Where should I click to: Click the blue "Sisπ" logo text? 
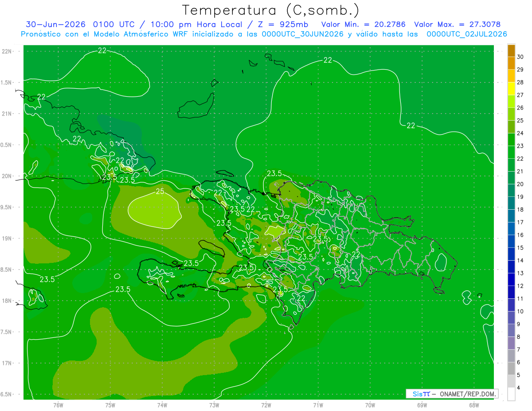421,394
